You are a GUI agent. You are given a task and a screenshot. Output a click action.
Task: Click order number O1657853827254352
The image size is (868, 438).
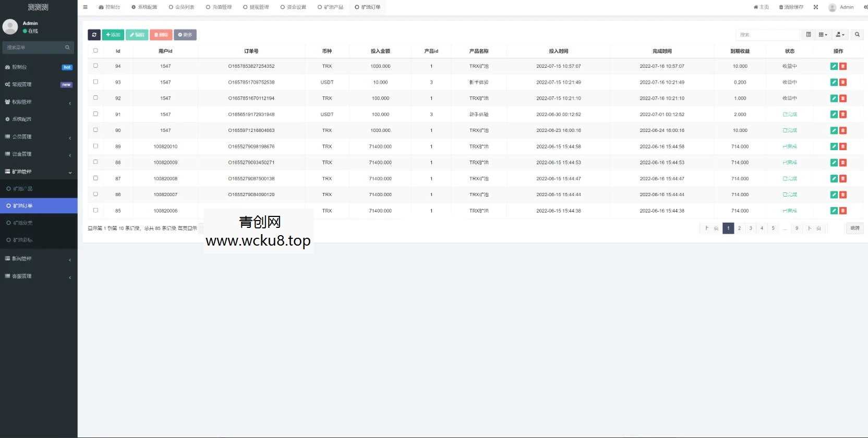(x=251, y=66)
